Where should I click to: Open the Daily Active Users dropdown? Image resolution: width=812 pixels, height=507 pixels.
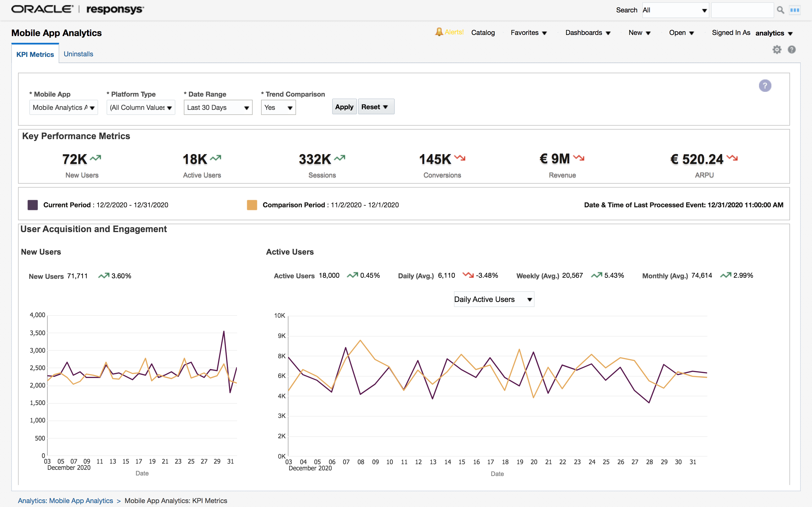[493, 299]
